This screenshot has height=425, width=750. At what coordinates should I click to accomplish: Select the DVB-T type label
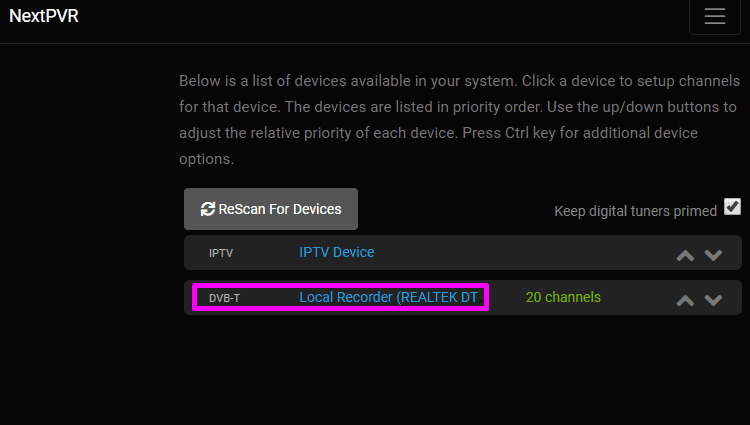pos(224,298)
